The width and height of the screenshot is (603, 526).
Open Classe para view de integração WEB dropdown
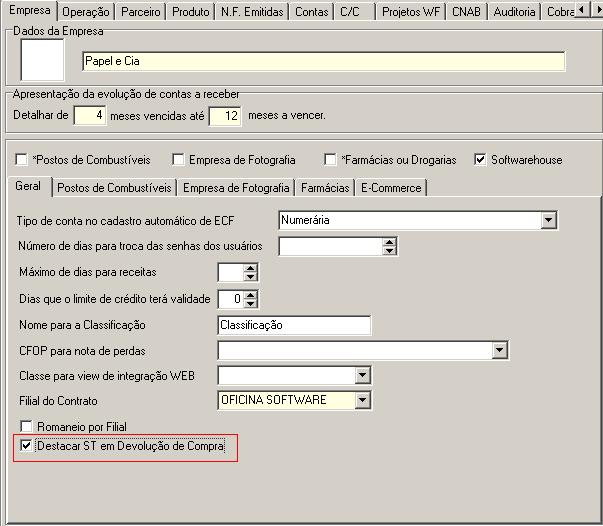[x=362, y=375]
